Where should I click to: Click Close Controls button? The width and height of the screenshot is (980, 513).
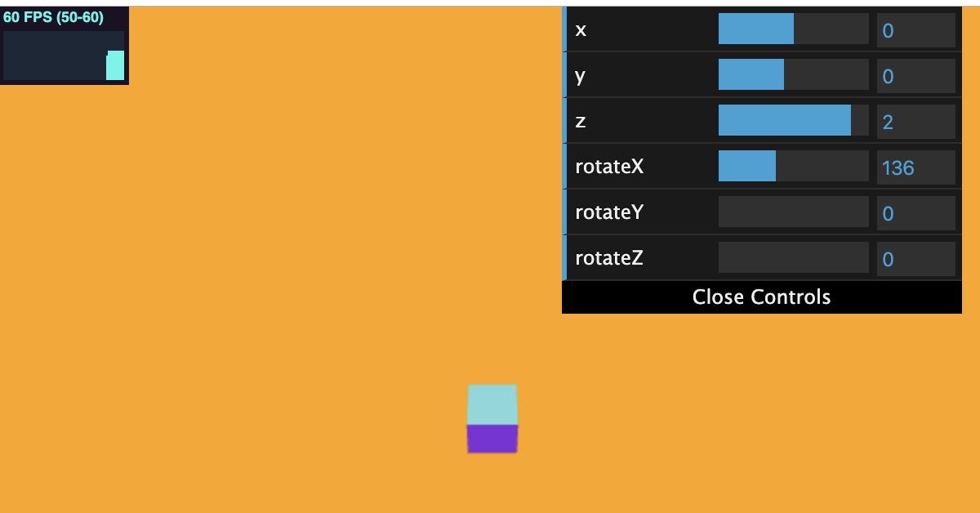(x=762, y=297)
